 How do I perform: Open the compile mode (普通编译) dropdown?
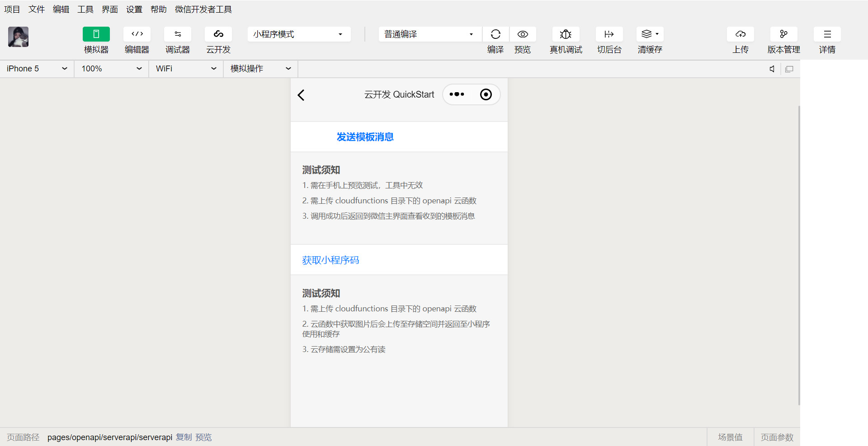pyautogui.click(x=430, y=34)
